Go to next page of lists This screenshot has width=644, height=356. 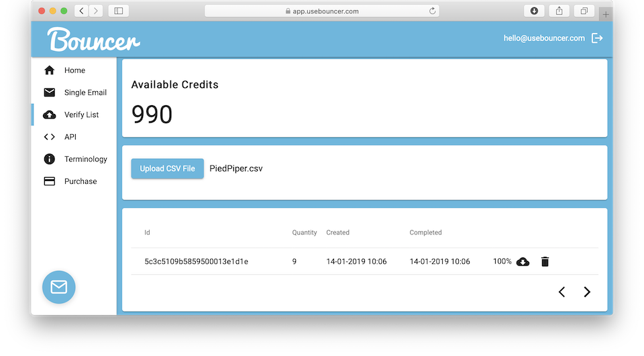[x=587, y=292]
